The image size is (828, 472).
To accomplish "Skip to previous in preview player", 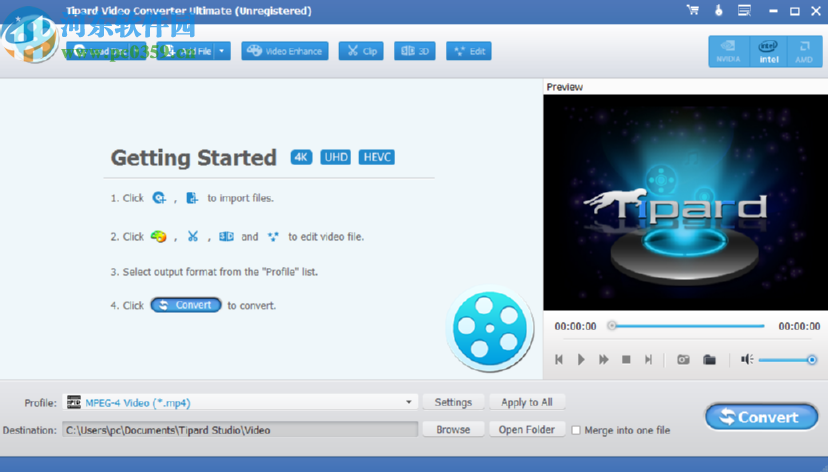I will click(x=559, y=360).
